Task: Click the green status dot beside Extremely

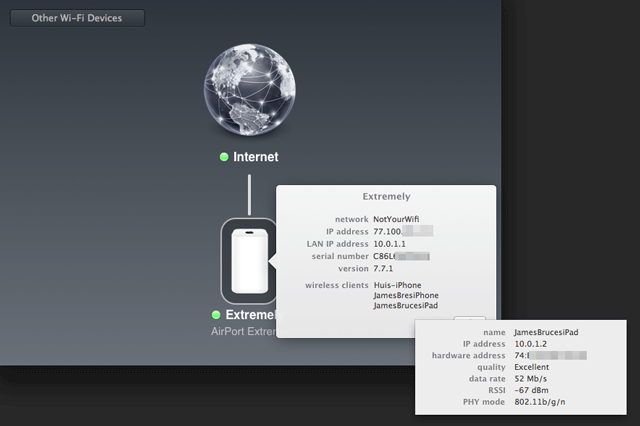Action: (x=216, y=315)
